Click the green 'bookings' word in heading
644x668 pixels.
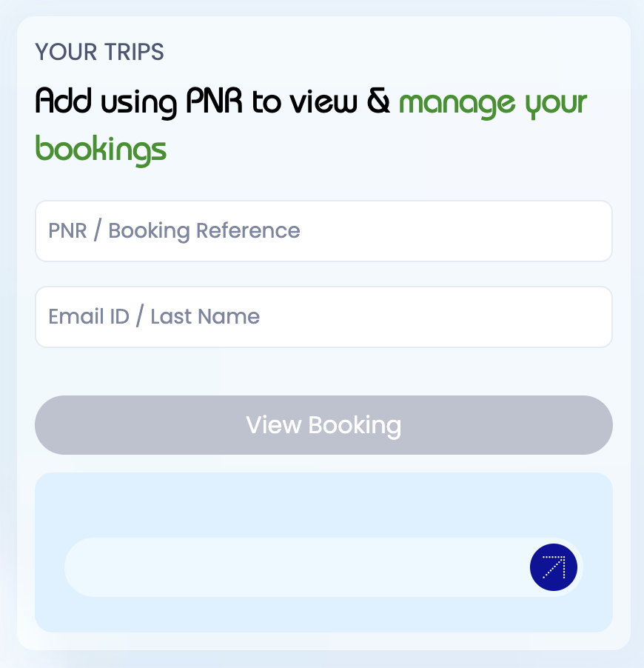(101, 149)
